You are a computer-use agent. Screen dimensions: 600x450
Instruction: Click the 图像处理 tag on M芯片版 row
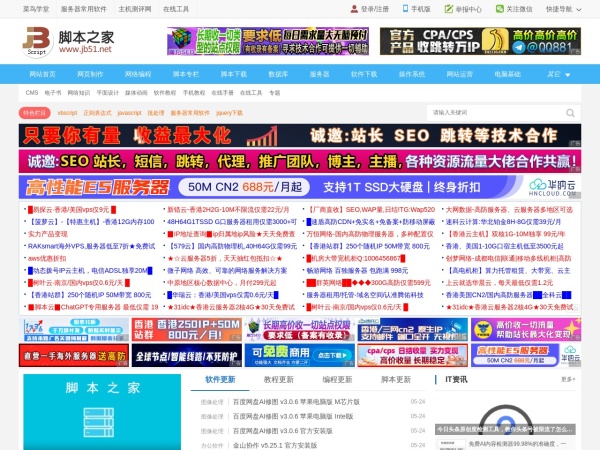click(x=212, y=402)
